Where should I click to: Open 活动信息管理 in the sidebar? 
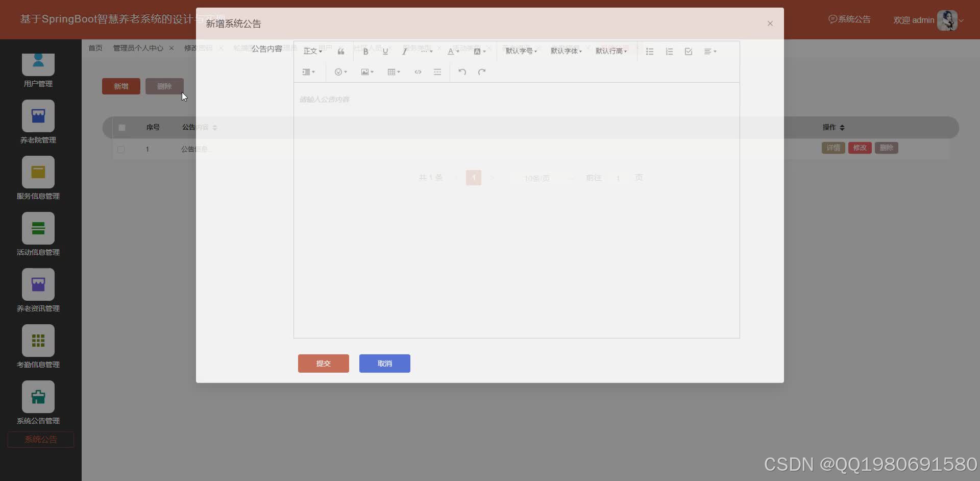38,234
